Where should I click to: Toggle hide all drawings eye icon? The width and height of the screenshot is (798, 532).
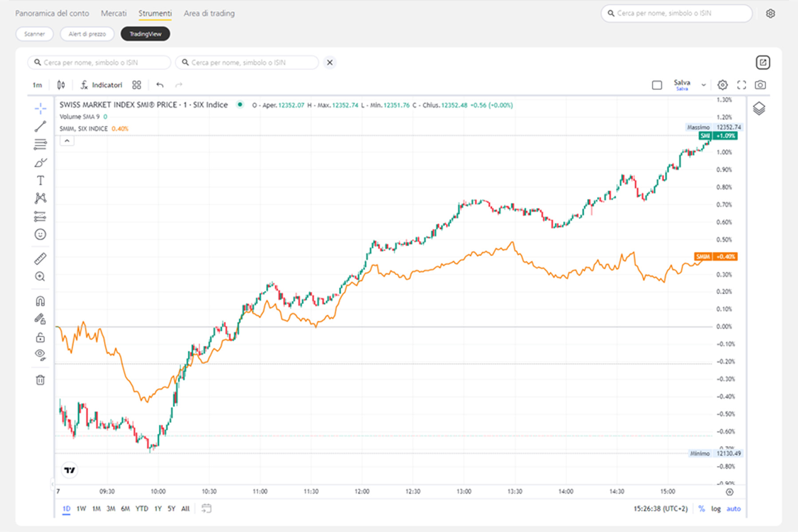point(40,355)
